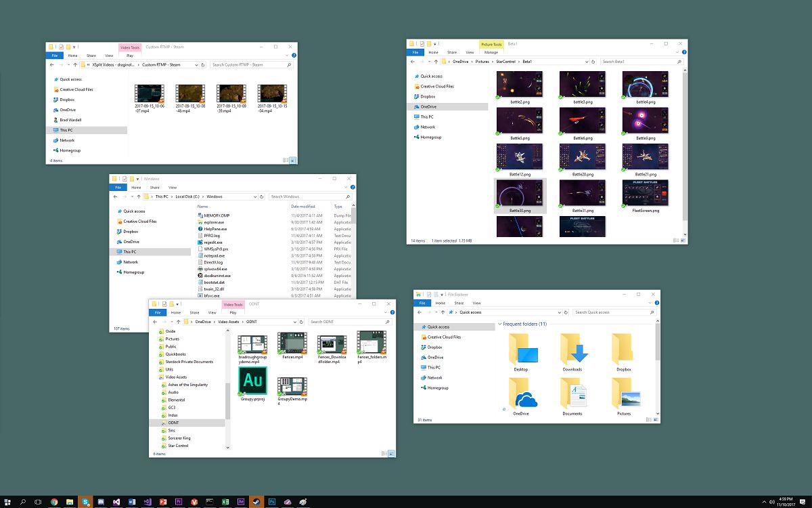
Task: Click the Search Quick access field
Action: (614, 312)
